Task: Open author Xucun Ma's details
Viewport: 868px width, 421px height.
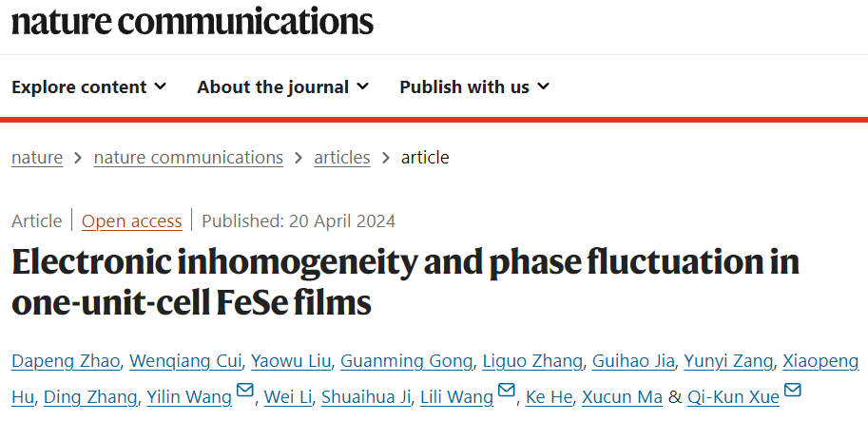Action: 622,397
